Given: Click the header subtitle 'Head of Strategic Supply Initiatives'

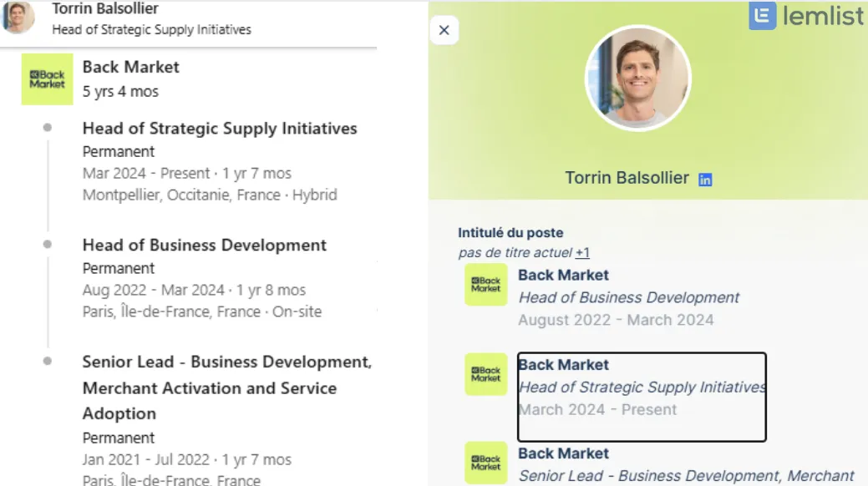Looking at the screenshot, I should [x=152, y=29].
